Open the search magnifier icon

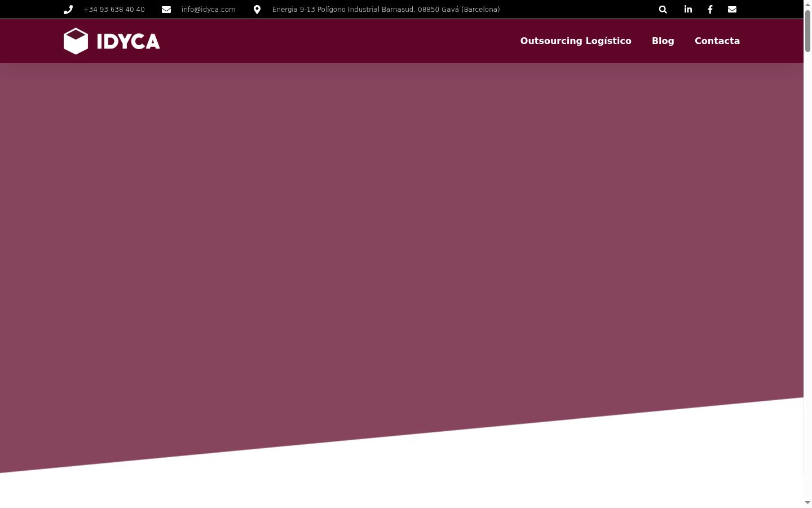[663, 10]
